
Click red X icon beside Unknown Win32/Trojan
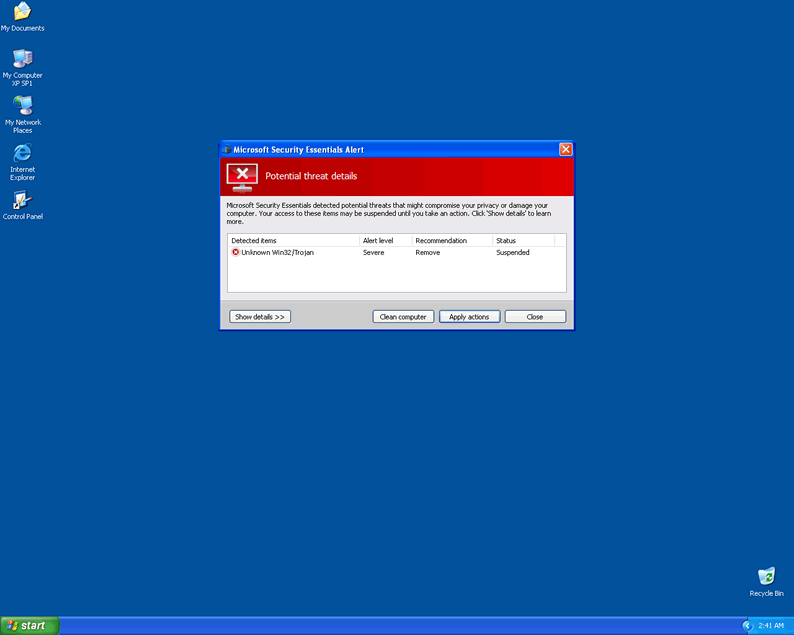click(236, 253)
